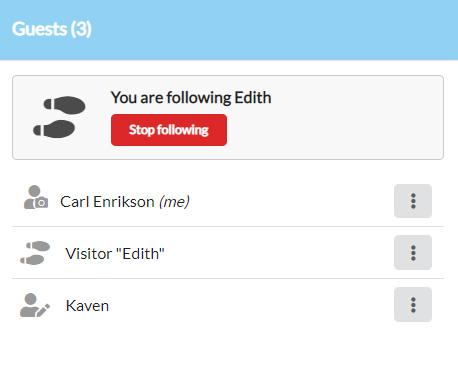Click the italic (me) label after Carl Enrikson
Viewport: 458px width, 371px height.
(x=174, y=202)
